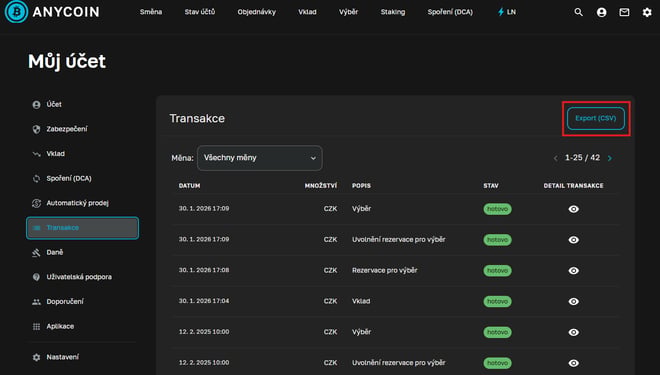Screen dimensions: 660x375
Task: Click hotovo badge for Rezervace pro výběr row
Action: (x=497, y=271)
